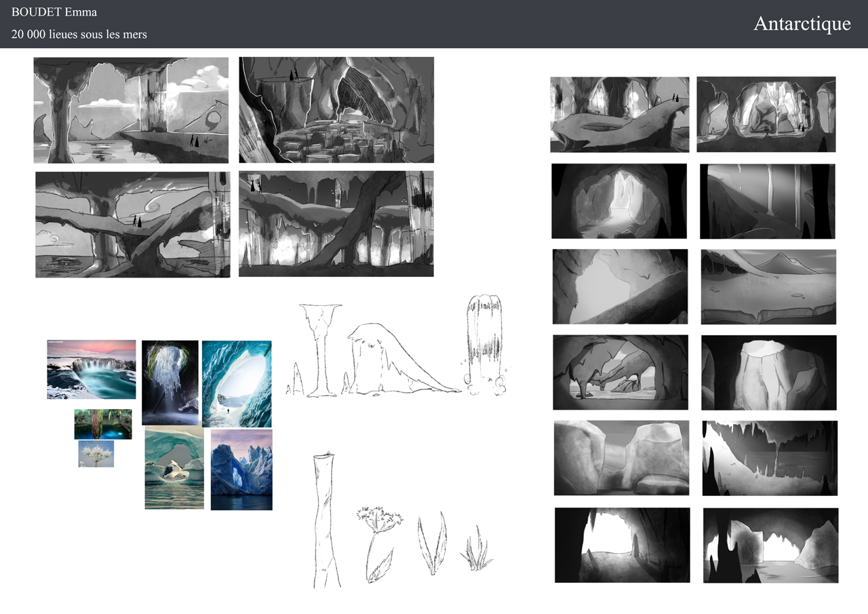Click the "Antarctique" page title
Viewport: 868px width, 614px height.
tap(802, 23)
